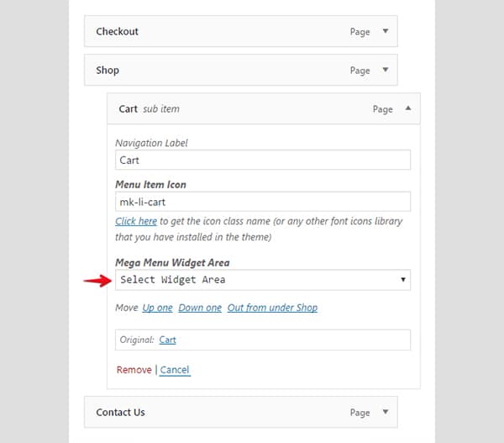Screen dimensions: 504x443
Task: Open the Click here icon link
Action: pos(136,221)
